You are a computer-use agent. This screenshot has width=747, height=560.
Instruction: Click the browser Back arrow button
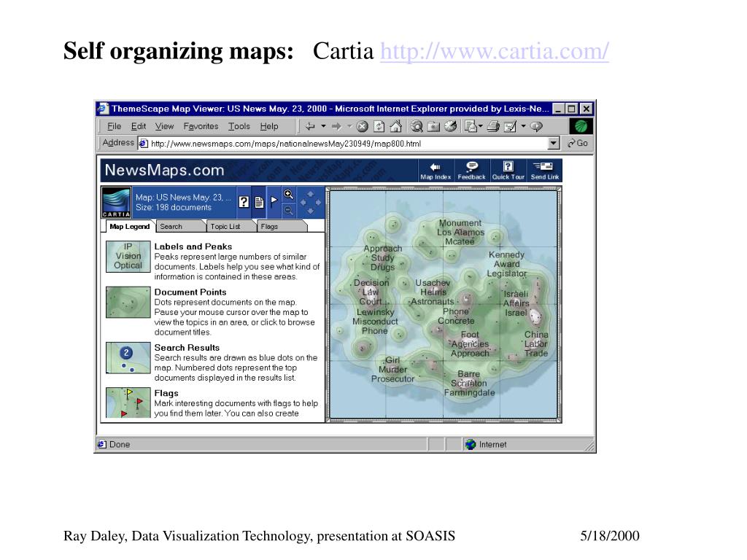(x=311, y=127)
